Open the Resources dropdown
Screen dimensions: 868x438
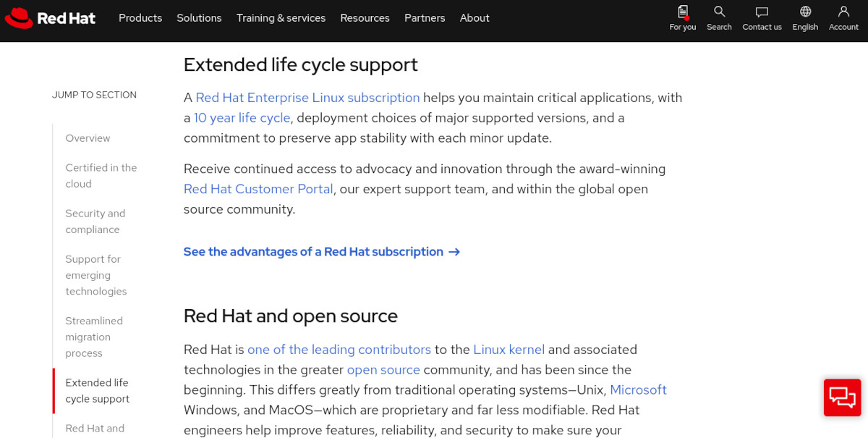click(365, 18)
